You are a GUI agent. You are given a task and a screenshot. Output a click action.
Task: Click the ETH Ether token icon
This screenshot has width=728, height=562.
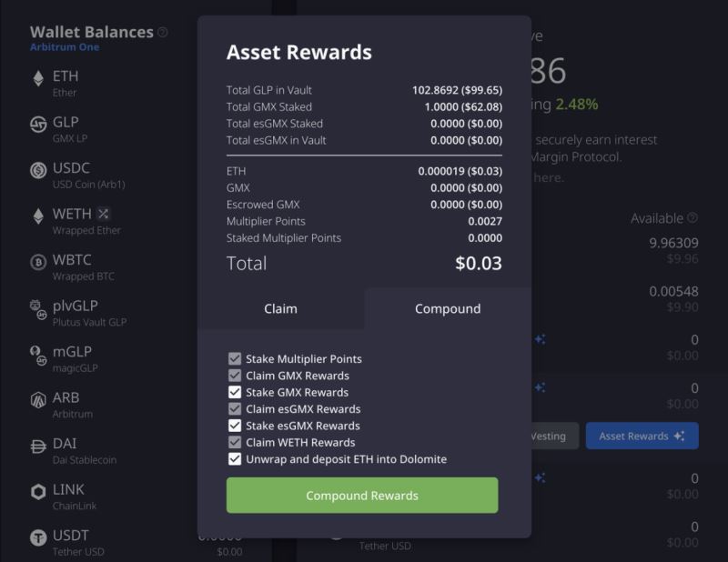click(x=38, y=79)
